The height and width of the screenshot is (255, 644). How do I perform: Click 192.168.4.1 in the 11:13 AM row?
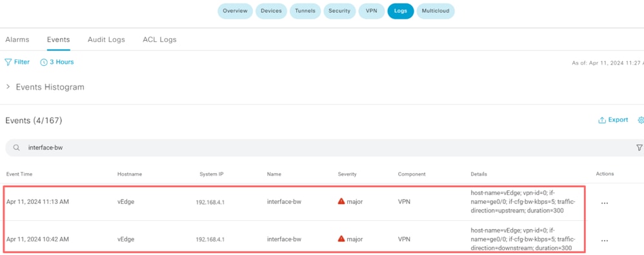[x=210, y=202]
